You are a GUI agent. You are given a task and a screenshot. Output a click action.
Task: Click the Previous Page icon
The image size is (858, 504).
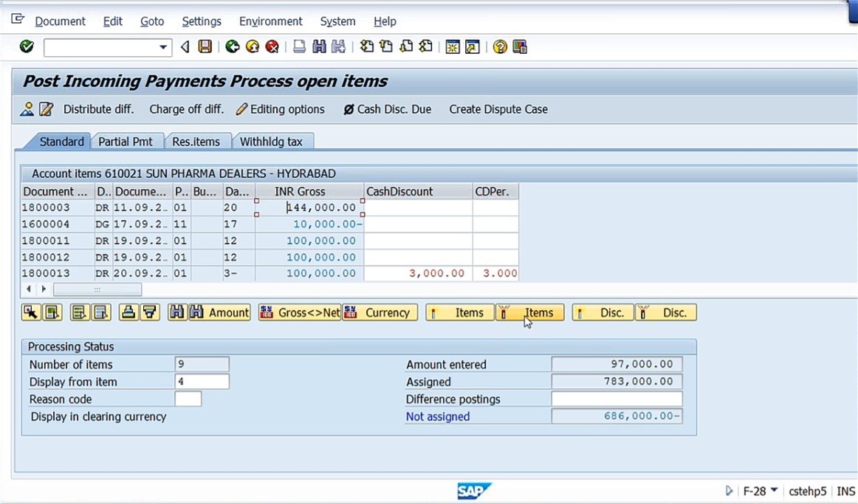(386, 47)
